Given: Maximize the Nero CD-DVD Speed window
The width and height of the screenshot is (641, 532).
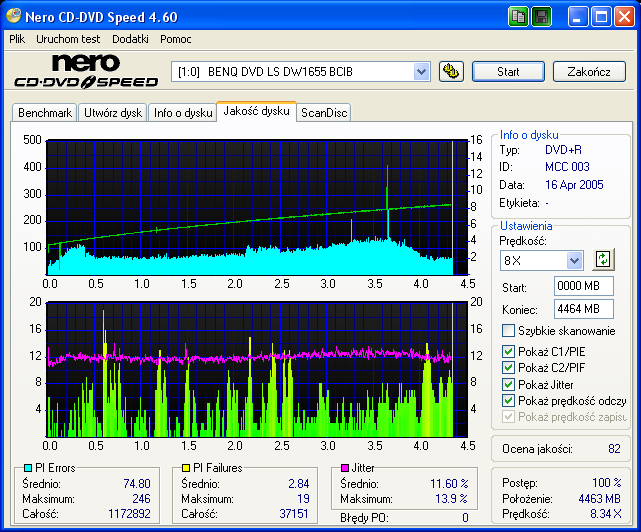Looking at the screenshot, I should pyautogui.click(x=601, y=17).
